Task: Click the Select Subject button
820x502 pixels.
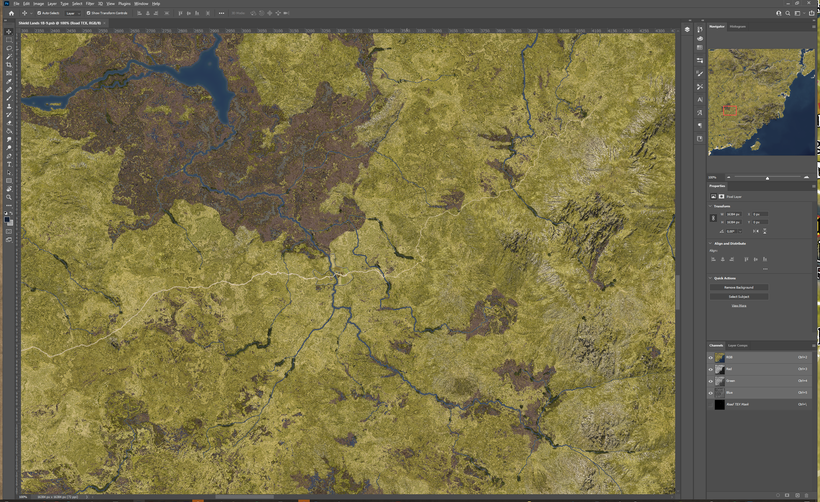Action: 739,296
